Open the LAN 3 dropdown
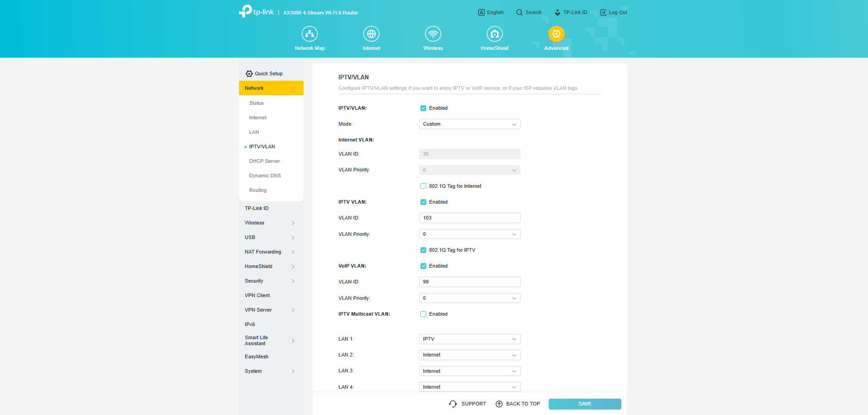The image size is (868, 415). [x=469, y=371]
